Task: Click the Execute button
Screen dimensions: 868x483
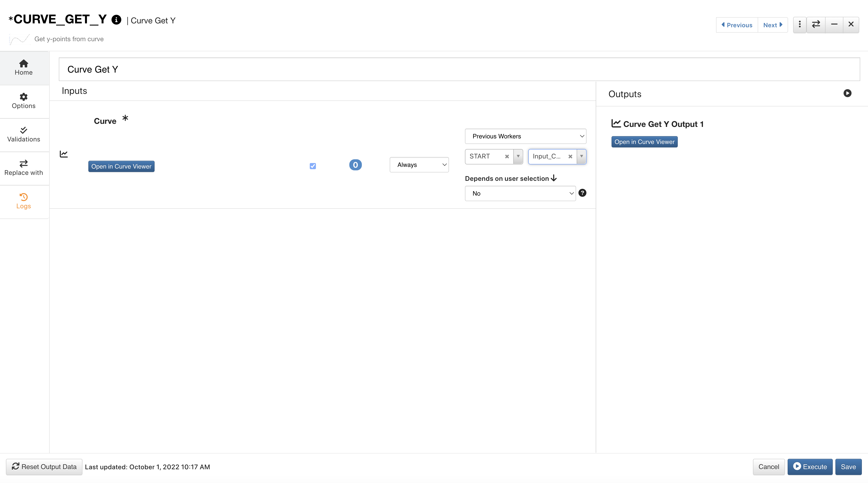Action: [810, 467]
